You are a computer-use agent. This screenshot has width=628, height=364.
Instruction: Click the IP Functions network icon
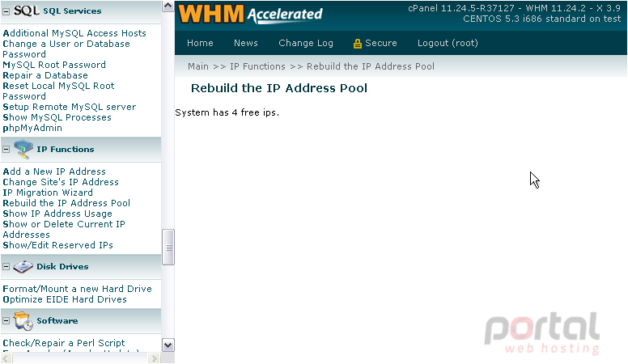23,149
